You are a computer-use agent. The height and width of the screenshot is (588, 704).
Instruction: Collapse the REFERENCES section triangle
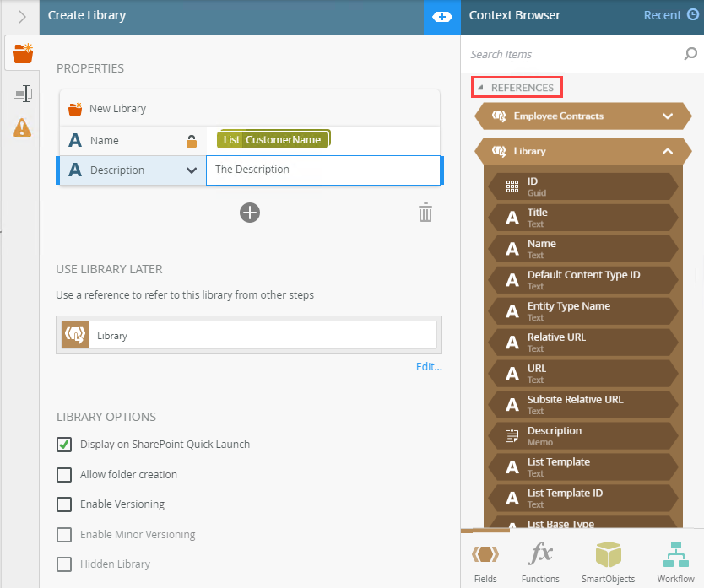click(480, 88)
